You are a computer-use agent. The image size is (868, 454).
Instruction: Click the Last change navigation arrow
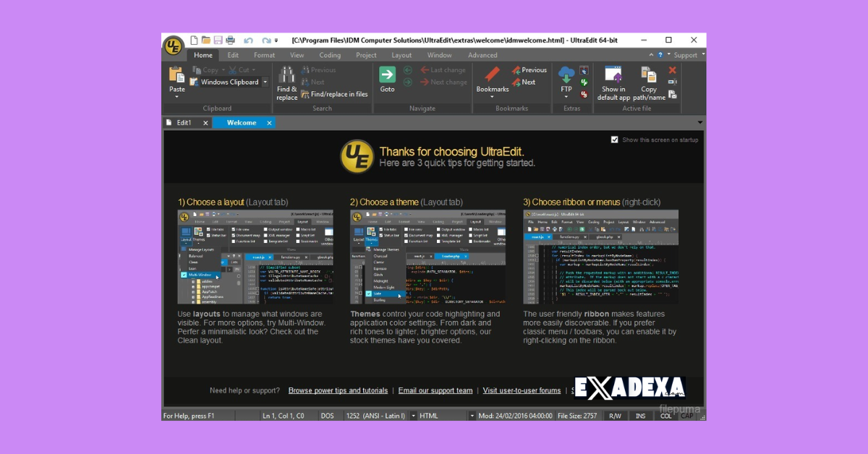442,69
